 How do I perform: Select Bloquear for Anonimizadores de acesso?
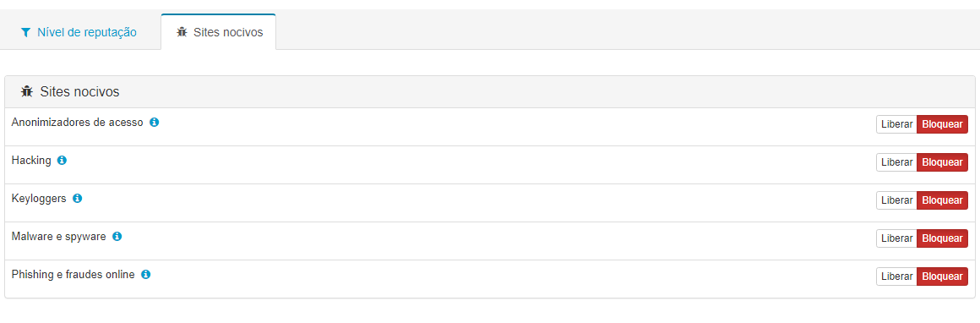[x=943, y=124]
